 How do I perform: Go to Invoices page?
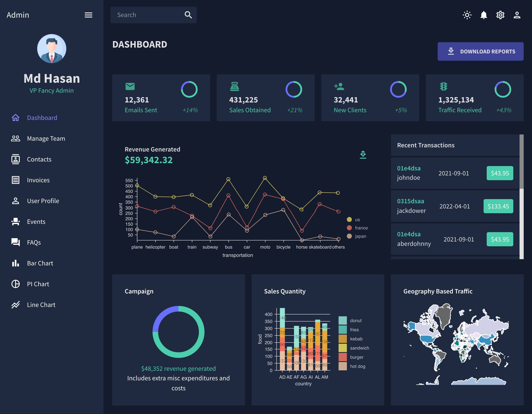38,180
